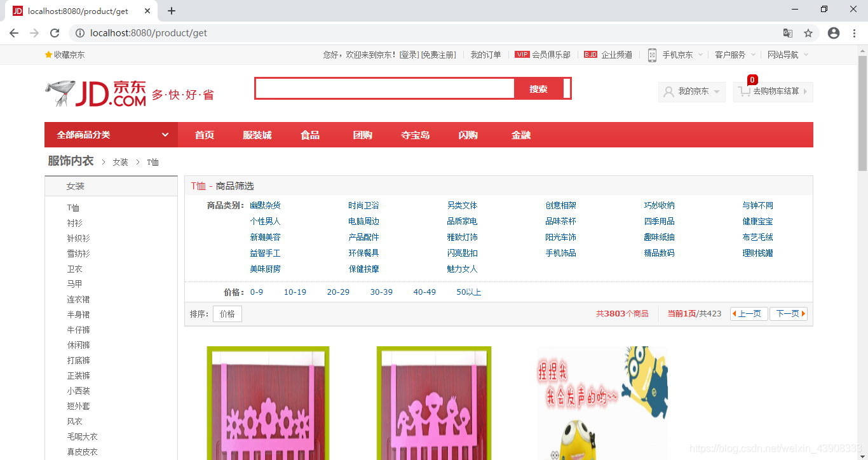The height and width of the screenshot is (460, 868).
Task: Click the 免费注册 link
Action: pyautogui.click(x=438, y=55)
